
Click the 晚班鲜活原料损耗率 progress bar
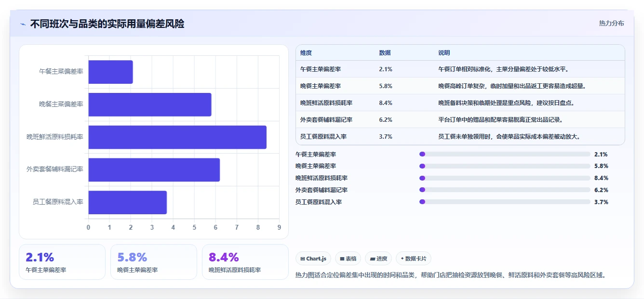coord(505,178)
